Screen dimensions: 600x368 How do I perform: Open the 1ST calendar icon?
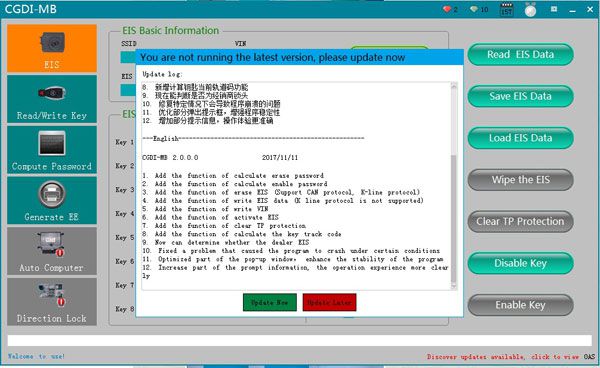point(507,10)
